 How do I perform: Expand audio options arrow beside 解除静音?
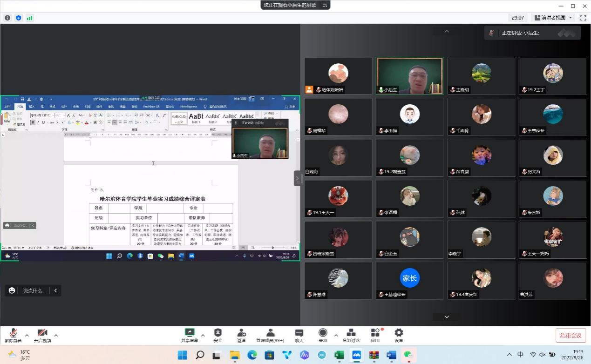pyautogui.click(x=27, y=335)
